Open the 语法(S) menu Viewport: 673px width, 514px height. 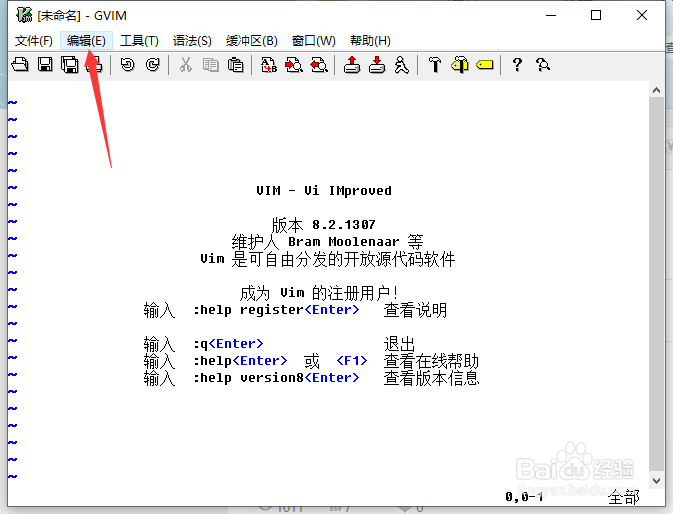[x=192, y=41]
